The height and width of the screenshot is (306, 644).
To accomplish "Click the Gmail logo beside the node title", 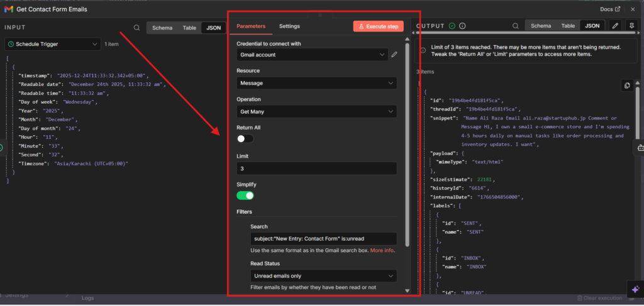I will [9, 9].
